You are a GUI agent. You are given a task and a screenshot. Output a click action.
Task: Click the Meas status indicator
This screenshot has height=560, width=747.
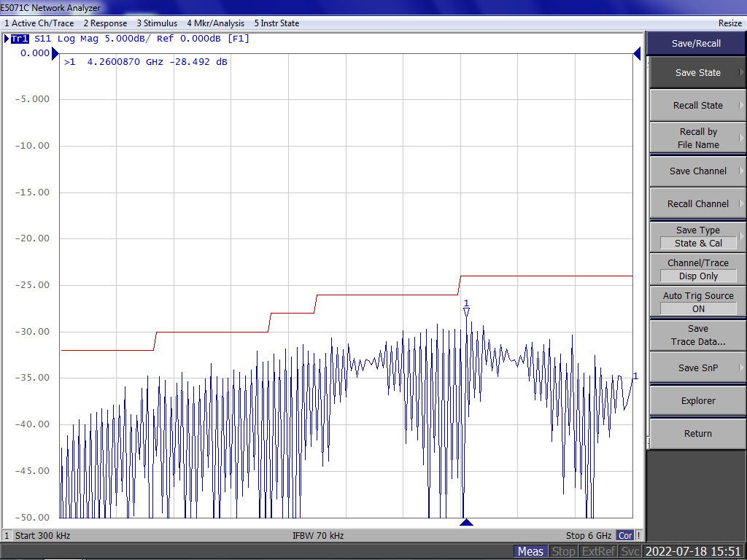[x=530, y=551]
